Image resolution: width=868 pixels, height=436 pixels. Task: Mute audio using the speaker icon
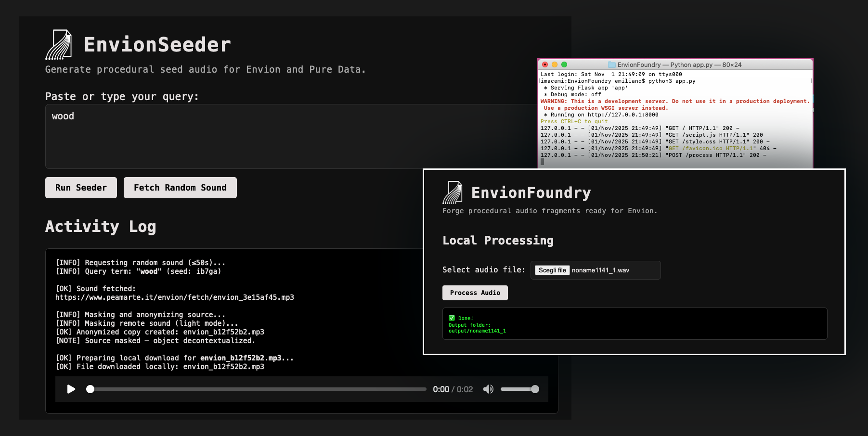click(488, 389)
